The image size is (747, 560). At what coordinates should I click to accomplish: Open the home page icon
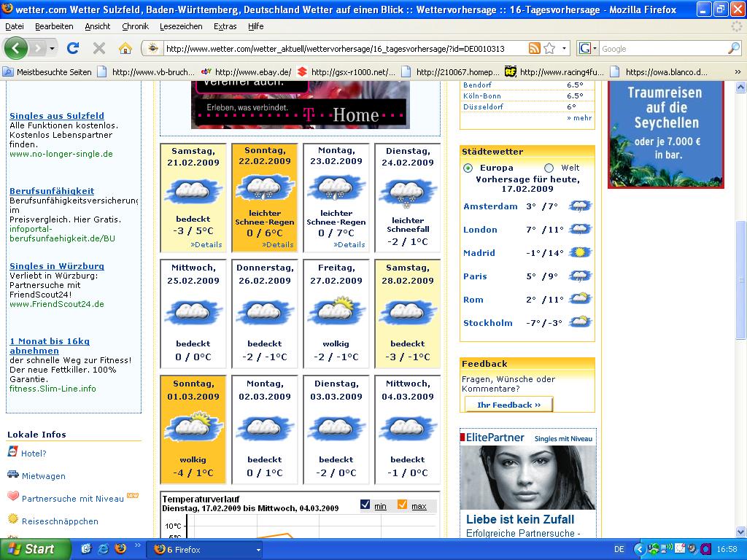click(x=125, y=48)
